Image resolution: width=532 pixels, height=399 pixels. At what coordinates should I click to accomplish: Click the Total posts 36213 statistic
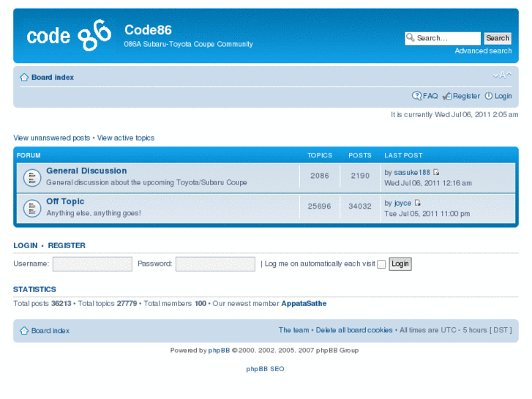click(x=42, y=304)
